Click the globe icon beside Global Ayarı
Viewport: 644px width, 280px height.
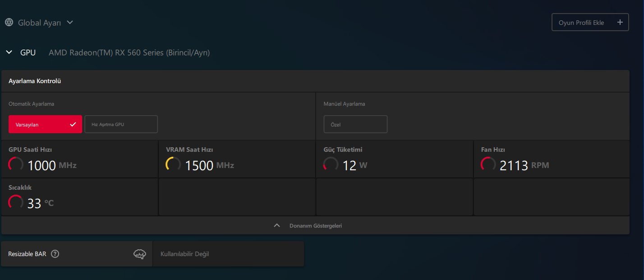click(9, 22)
